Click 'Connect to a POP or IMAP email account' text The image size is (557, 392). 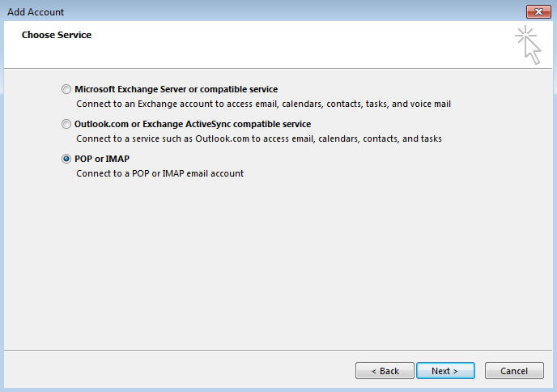(x=159, y=173)
